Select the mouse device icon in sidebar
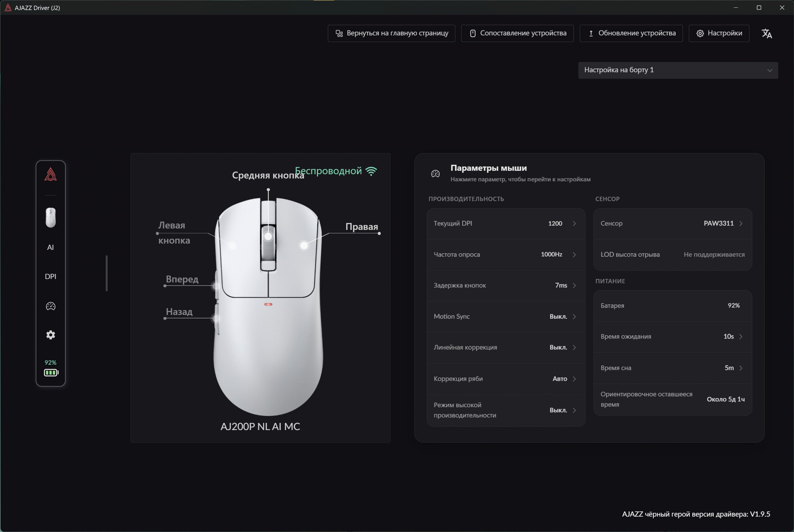 tap(51, 218)
